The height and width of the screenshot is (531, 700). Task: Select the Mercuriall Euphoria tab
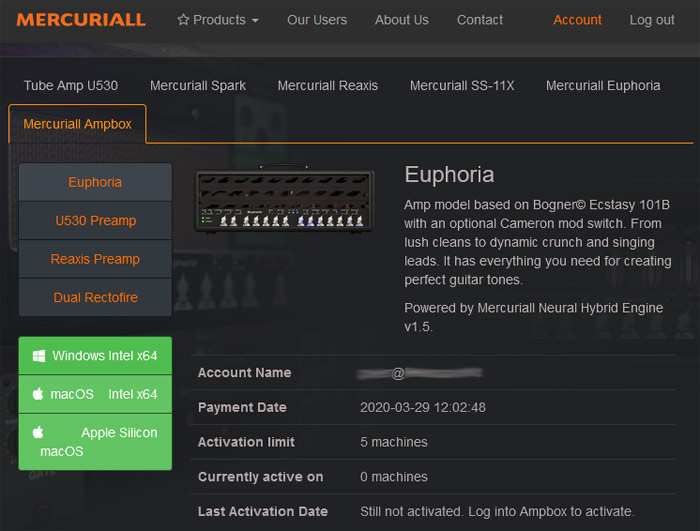(603, 85)
